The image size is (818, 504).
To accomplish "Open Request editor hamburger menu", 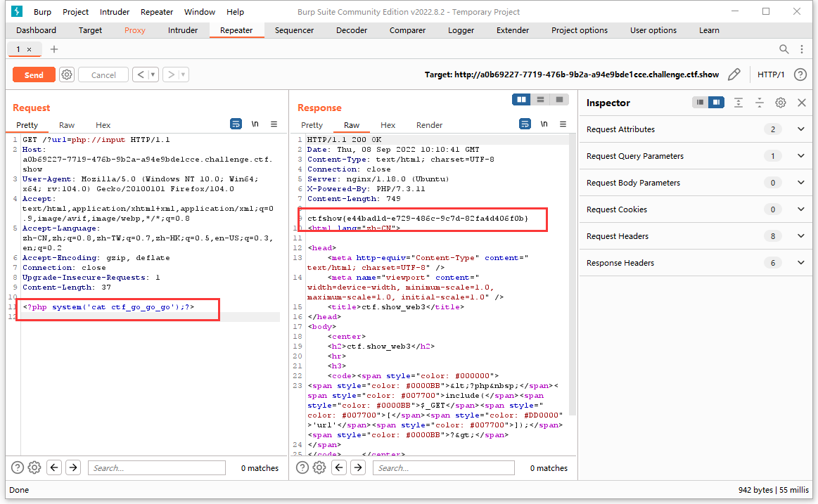I will (x=274, y=124).
